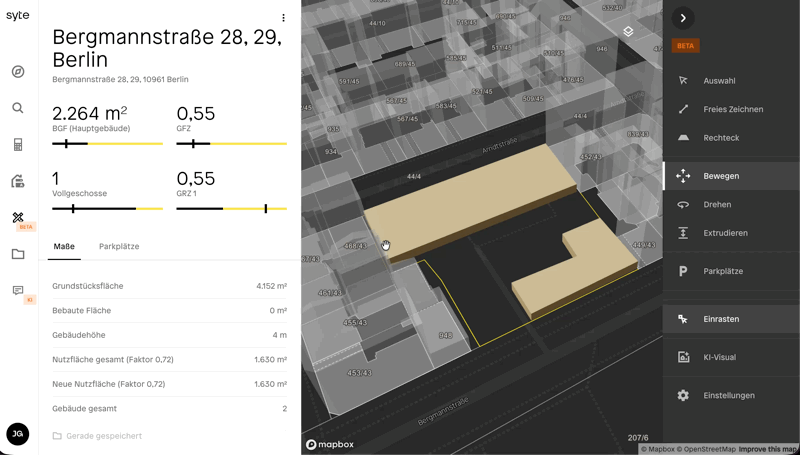
Task: Select the Auswahl tool
Action: [x=719, y=81]
